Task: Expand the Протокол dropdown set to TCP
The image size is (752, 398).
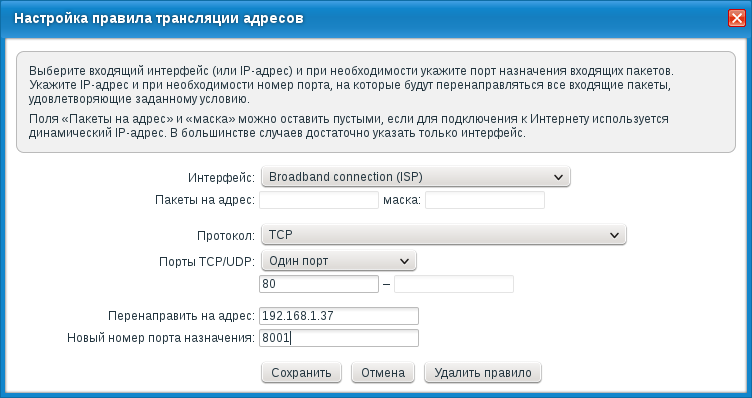Action: 444,235
